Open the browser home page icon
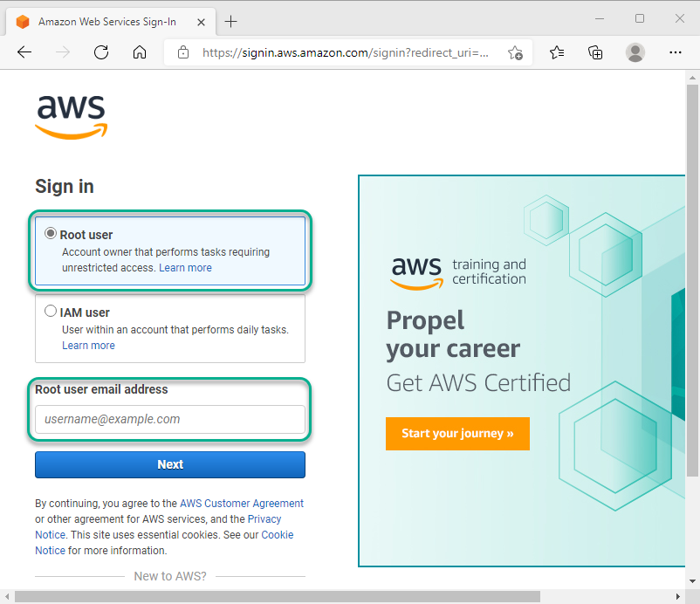 (x=140, y=52)
